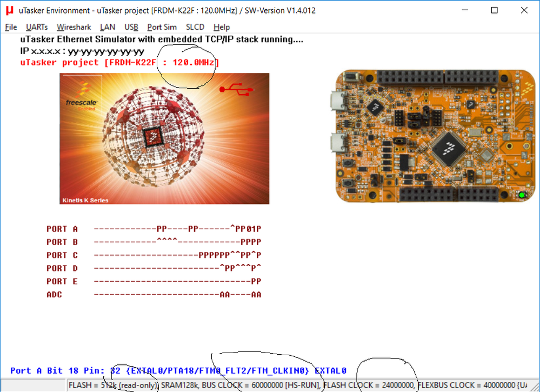Click the 'Port A Bit 18 Pin: 32' info line
Screen dimensions: 540x392
[178, 371]
